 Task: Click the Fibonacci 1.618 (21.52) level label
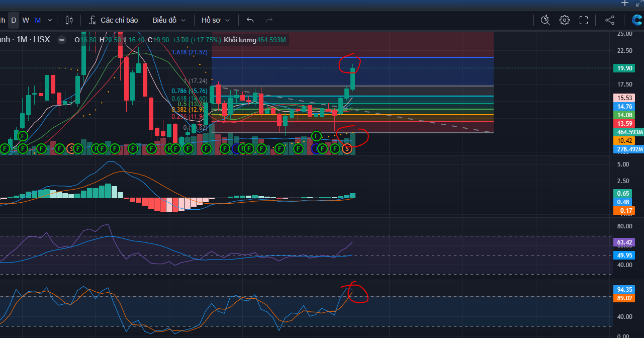tap(190, 52)
